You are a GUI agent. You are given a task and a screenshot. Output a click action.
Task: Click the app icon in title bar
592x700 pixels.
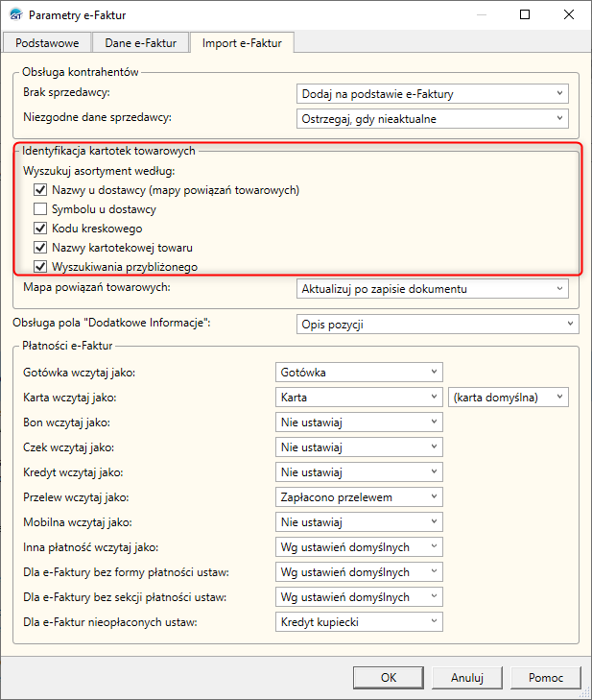(13, 15)
